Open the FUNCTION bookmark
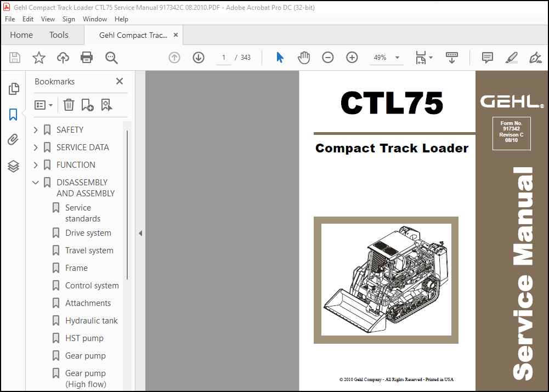This screenshot has width=549, height=392. 76,165
